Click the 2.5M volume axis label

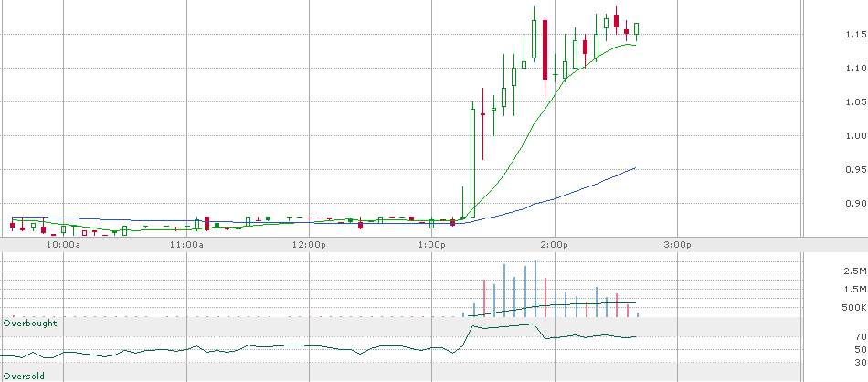pos(854,271)
